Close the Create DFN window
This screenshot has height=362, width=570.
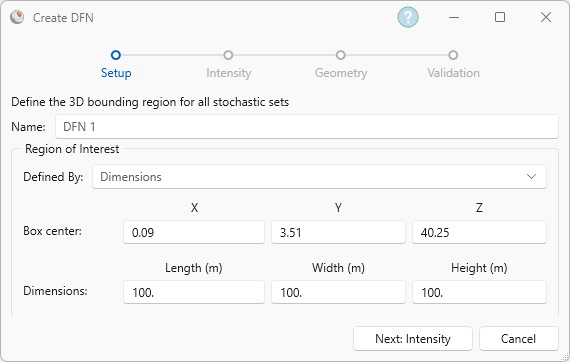[x=546, y=17]
